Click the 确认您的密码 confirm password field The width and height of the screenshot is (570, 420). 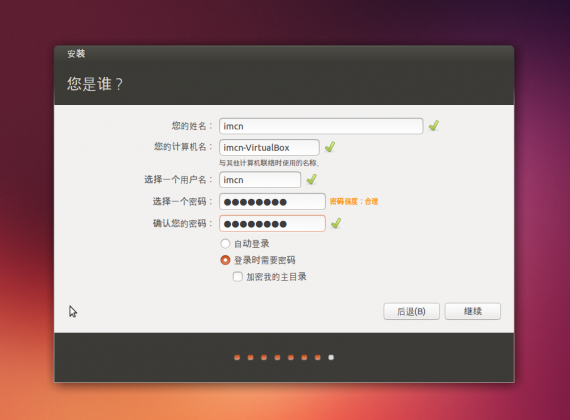coord(272,223)
